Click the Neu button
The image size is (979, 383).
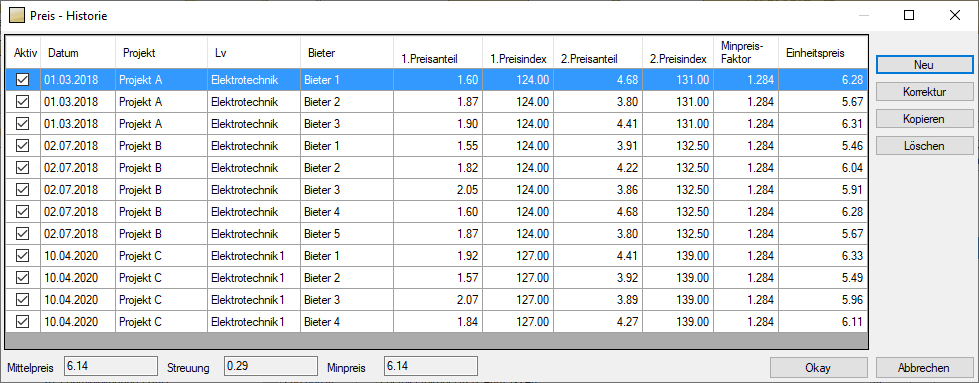pos(924,64)
